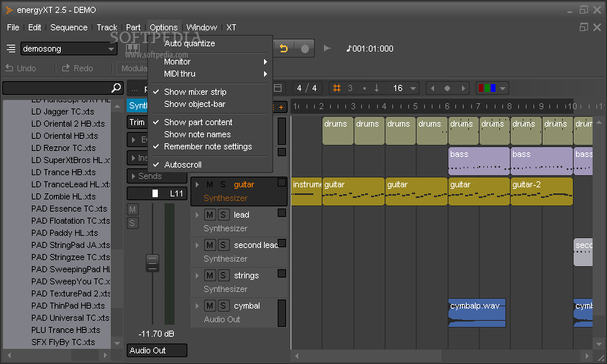This screenshot has height=364, width=607.
Task: Open the MIDI thru submenu
Action: coord(210,74)
